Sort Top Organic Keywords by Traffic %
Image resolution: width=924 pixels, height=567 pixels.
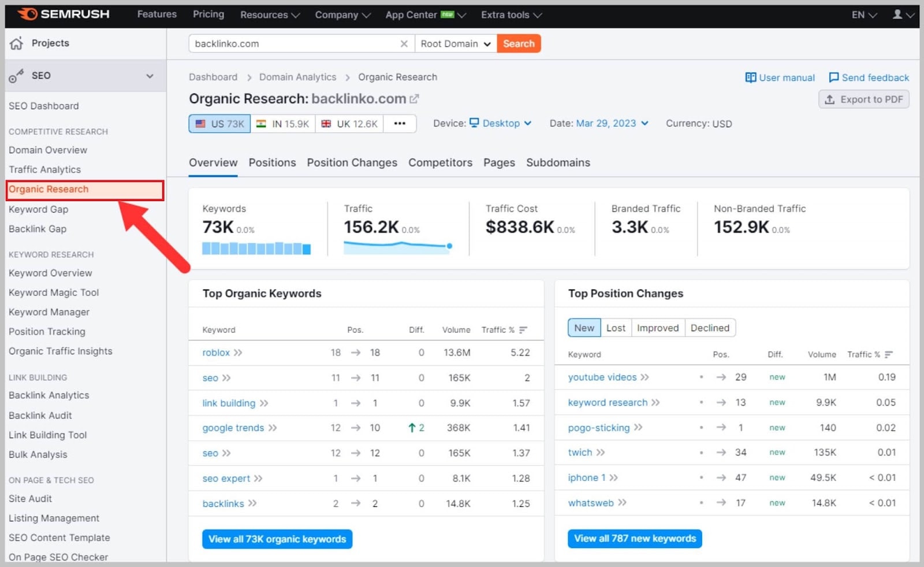pos(523,330)
